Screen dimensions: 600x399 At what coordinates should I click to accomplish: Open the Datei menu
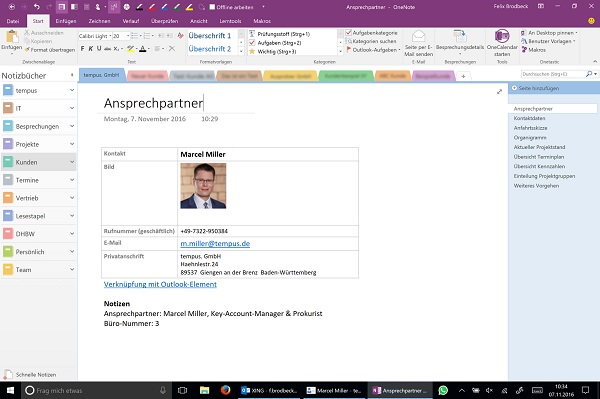tap(13, 21)
